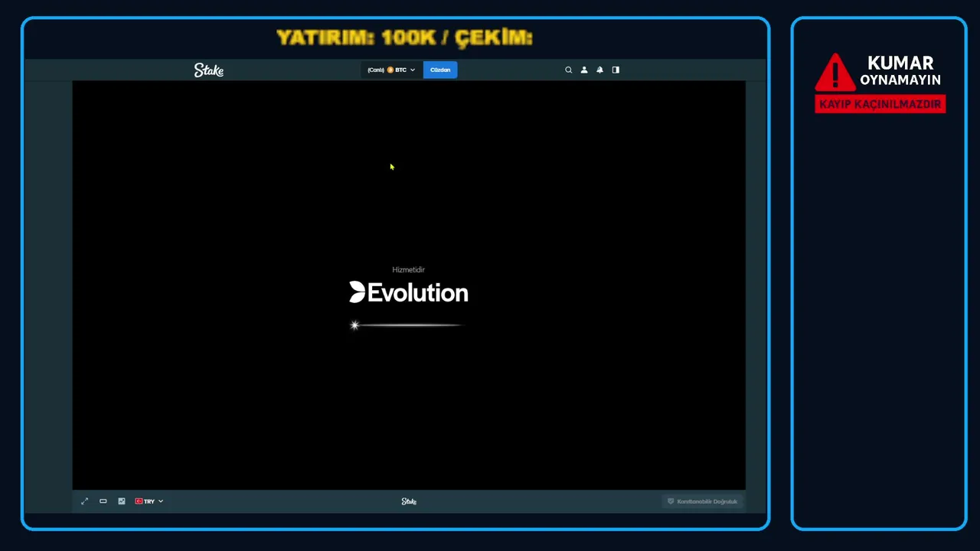Toggle the side panel icon in header
This screenshot has height=551, width=980.
(x=616, y=70)
